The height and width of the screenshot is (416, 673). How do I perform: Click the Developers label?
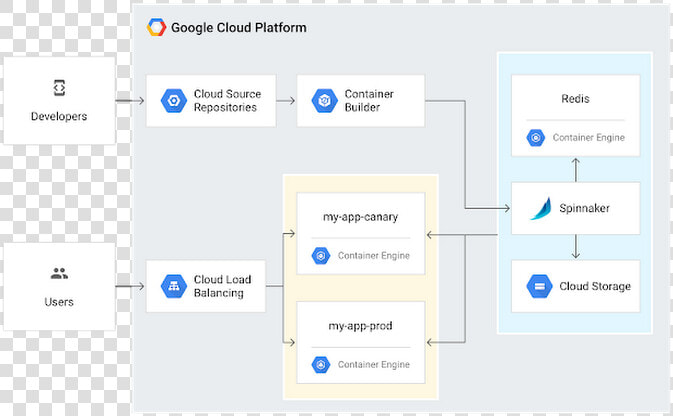point(59,116)
